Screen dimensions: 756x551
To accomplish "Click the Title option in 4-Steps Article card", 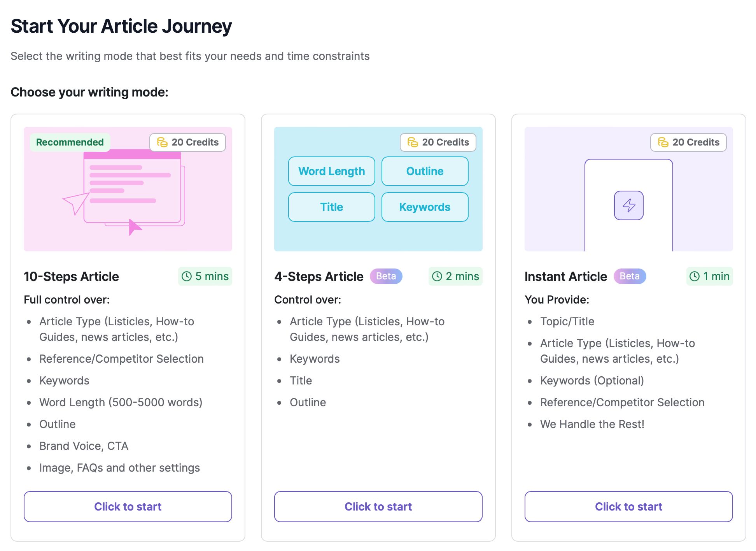I will 332,207.
